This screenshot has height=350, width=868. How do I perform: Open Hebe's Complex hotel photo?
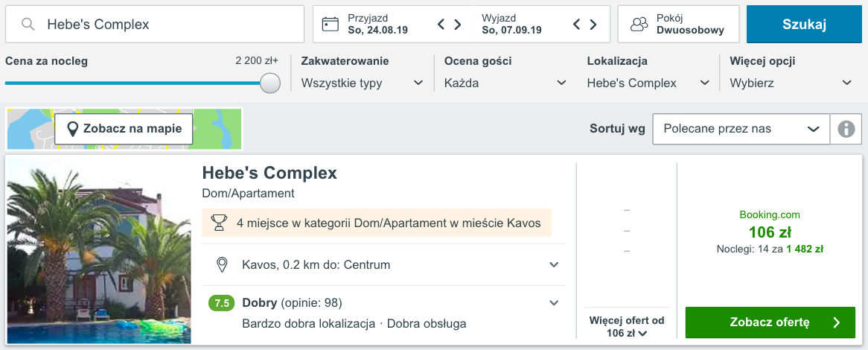99,250
